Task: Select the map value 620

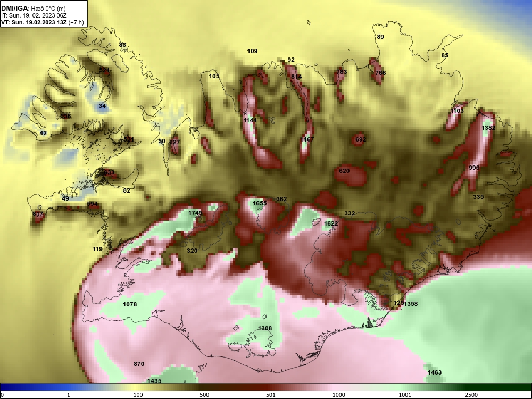Action: (344, 171)
